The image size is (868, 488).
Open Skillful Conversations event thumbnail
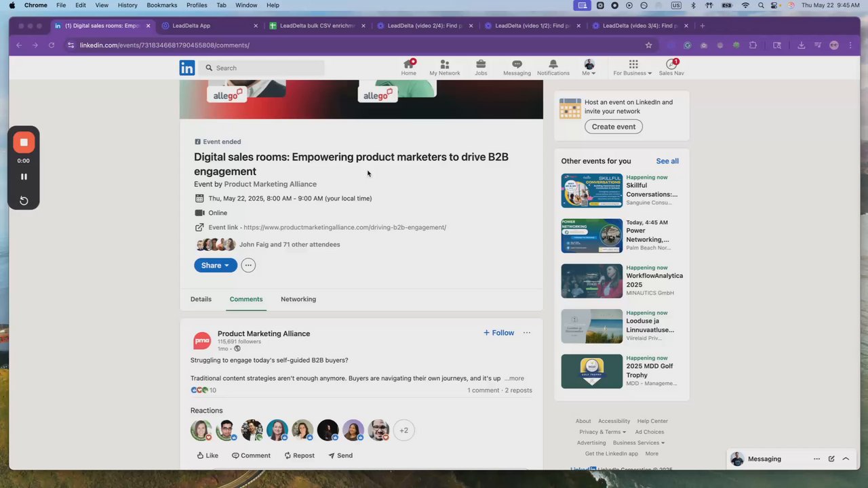(x=591, y=190)
